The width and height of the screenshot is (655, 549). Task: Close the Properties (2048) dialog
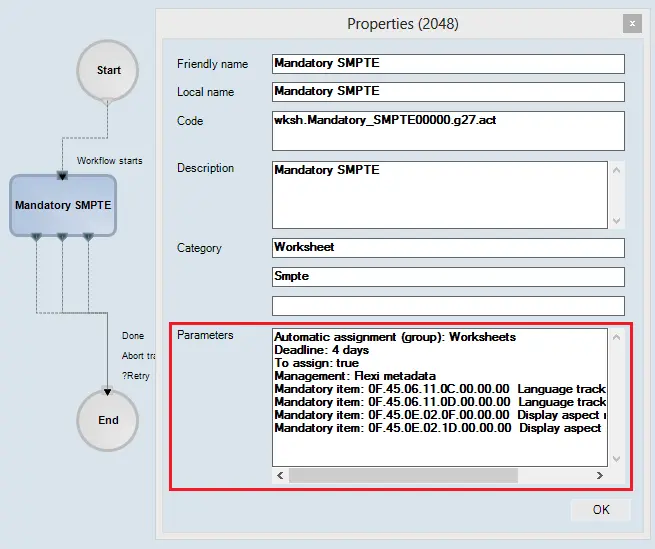click(631, 23)
